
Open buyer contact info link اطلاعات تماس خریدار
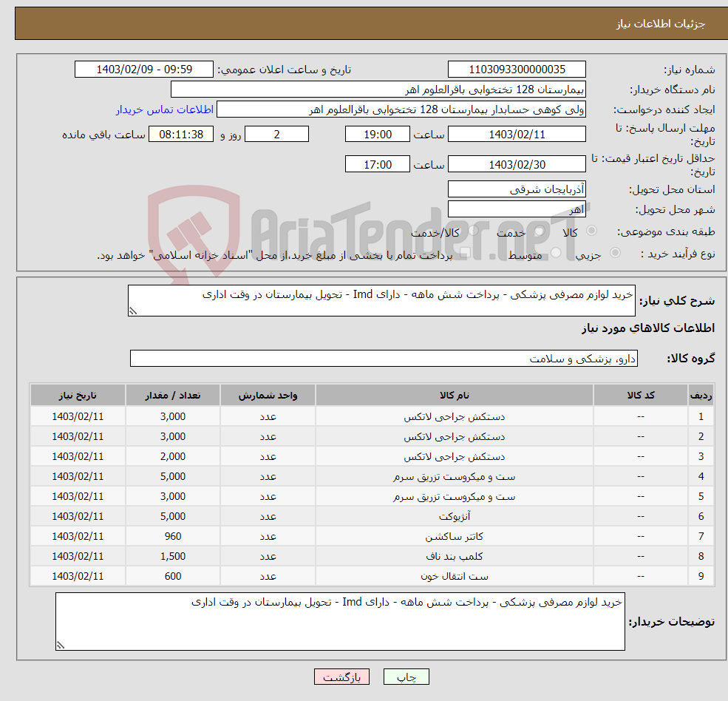(164, 109)
